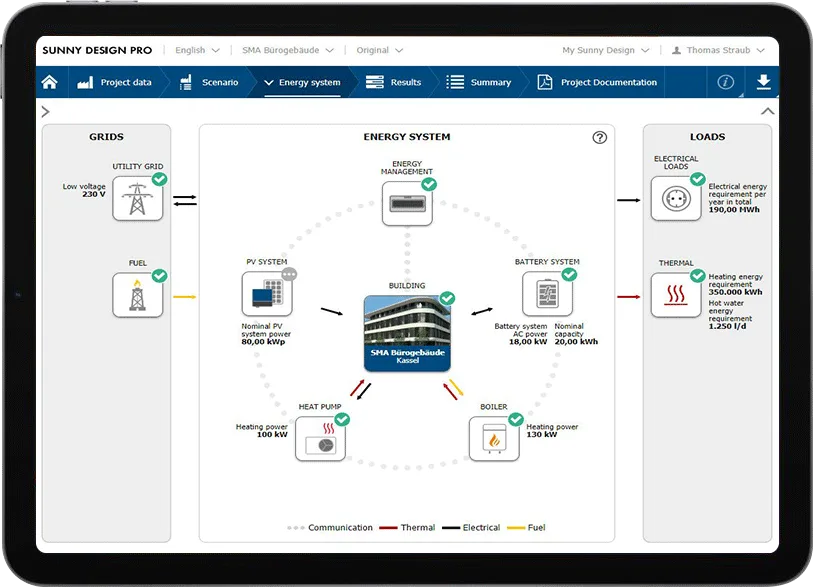Open the Thomas Straub user dropdown
Image resolution: width=813 pixels, height=587 pixels.
coord(718,50)
